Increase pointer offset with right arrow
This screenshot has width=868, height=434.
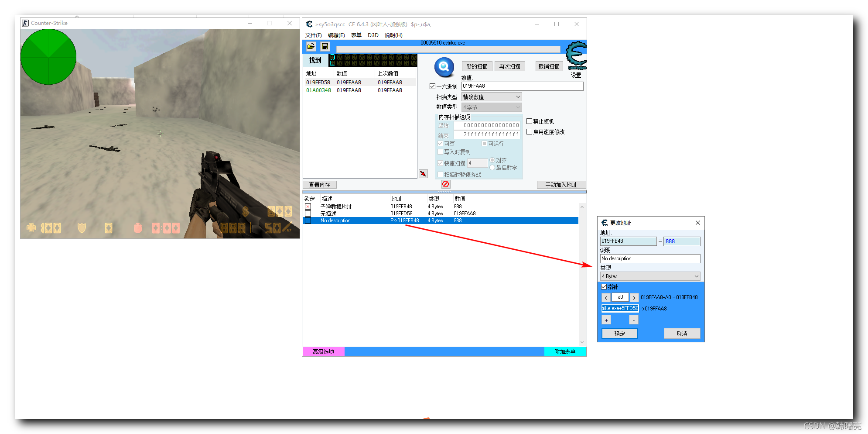[x=634, y=298]
